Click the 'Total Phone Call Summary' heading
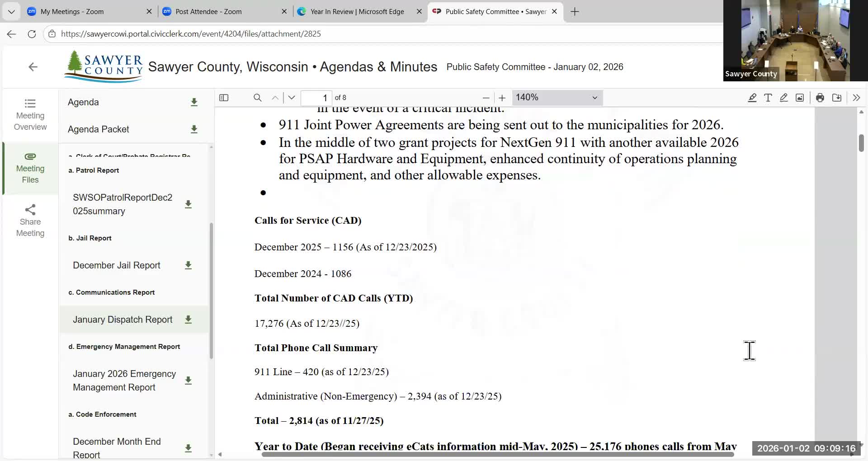The height and width of the screenshot is (461, 868). [x=316, y=348]
